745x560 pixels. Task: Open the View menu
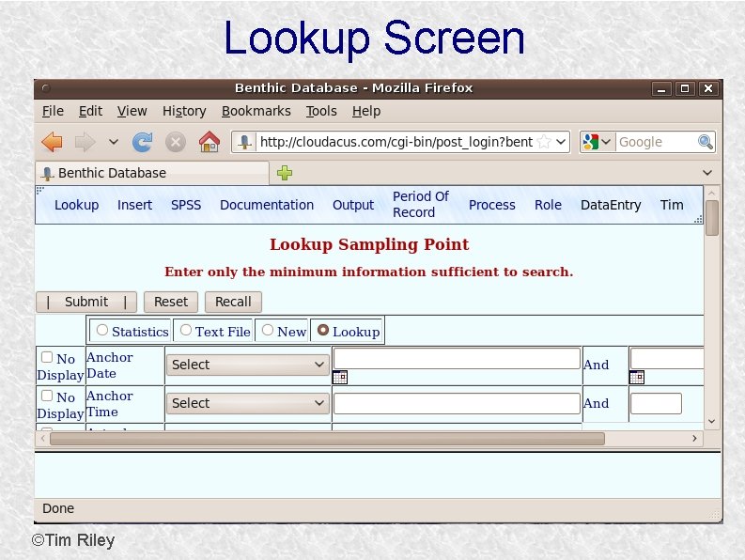coord(132,111)
